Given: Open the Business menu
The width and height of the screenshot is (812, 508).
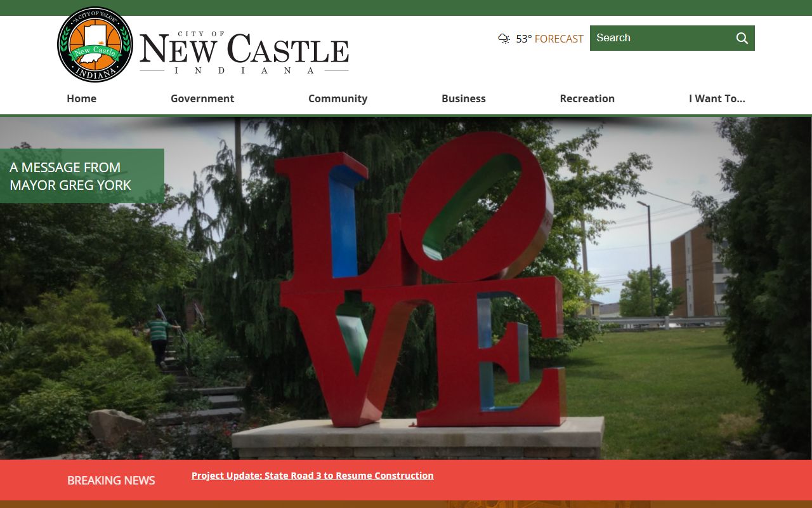Looking at the screenshot, I should pyautogui.click(x=464, y=98).
